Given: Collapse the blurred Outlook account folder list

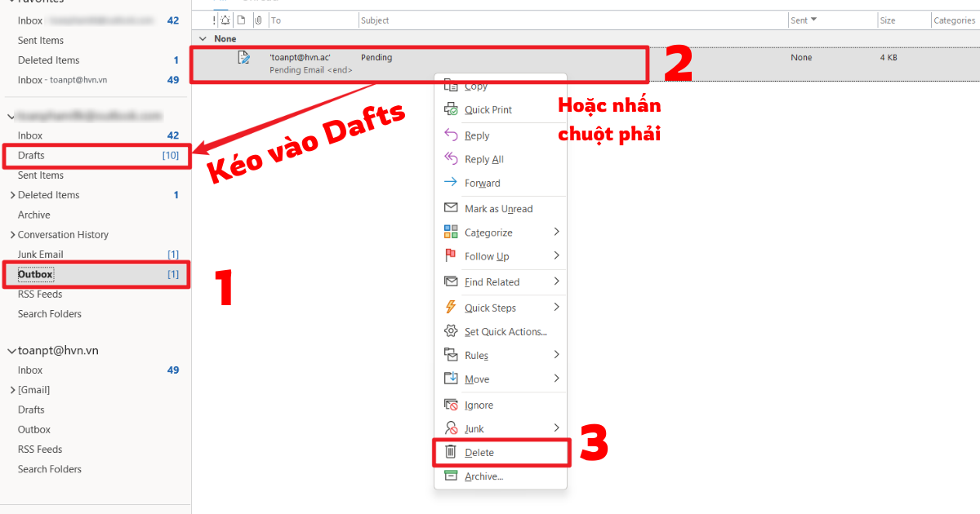Looking at the screenshot, I should [11, 116].
